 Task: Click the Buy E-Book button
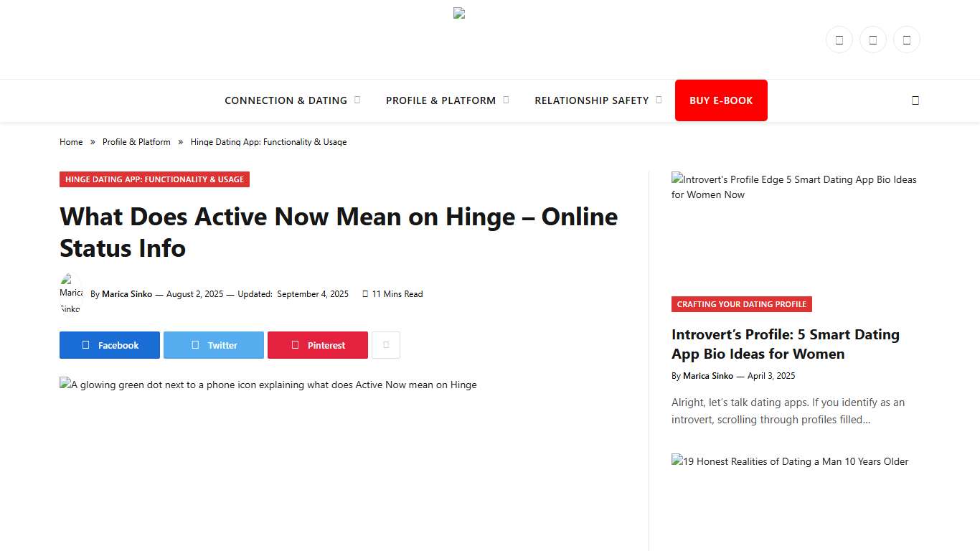point(721,100)
